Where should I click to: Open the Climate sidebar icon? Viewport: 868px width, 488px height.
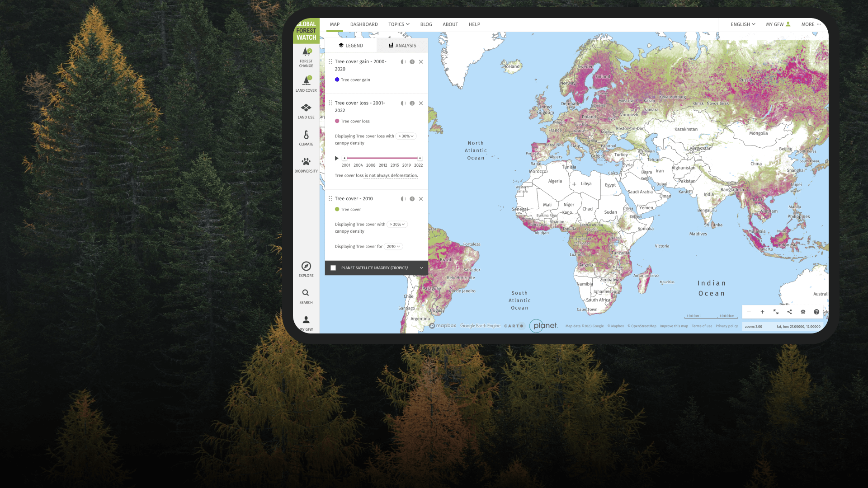[306, 136]
